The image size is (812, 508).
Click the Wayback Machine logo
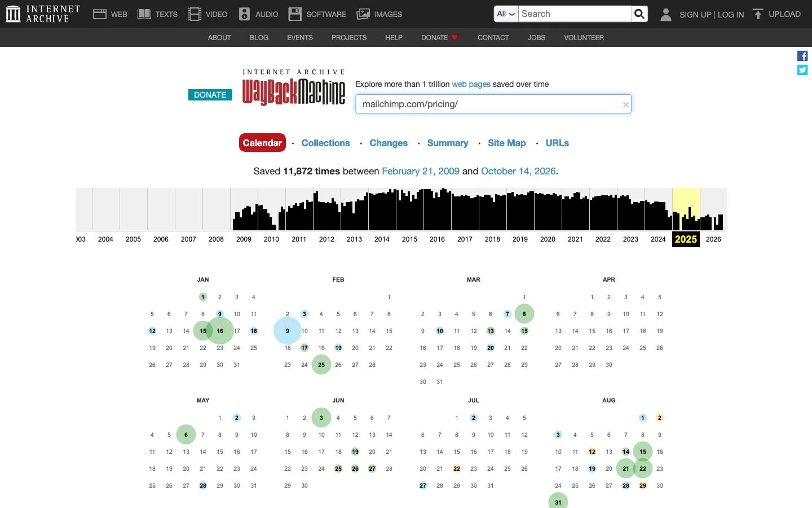coord(294,88)
